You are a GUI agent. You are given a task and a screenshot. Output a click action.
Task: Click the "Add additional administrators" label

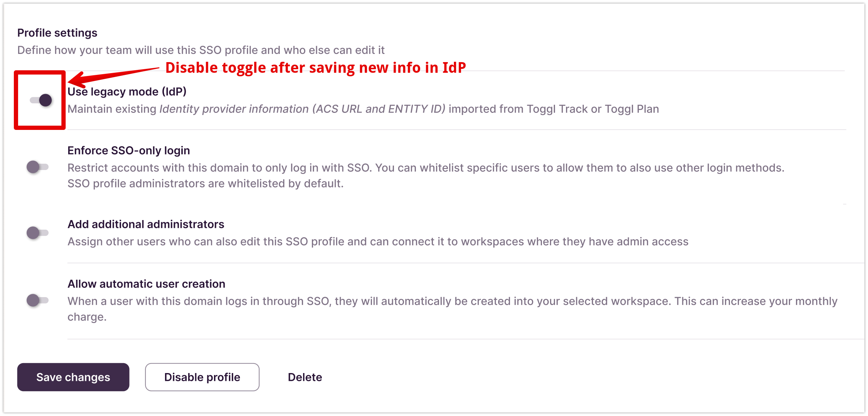(x=146, y=224)
